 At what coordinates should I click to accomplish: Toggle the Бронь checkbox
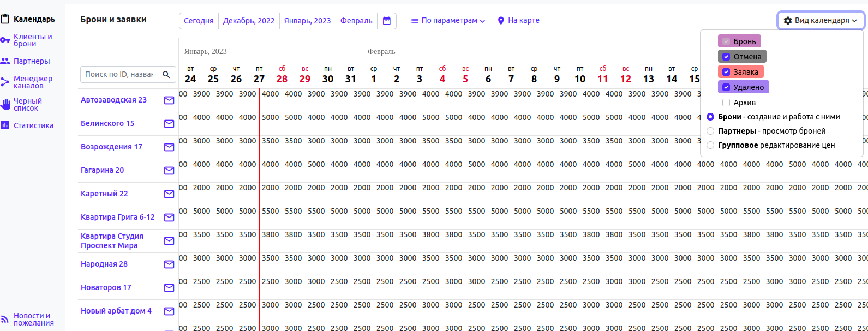(x=726, y=41)
